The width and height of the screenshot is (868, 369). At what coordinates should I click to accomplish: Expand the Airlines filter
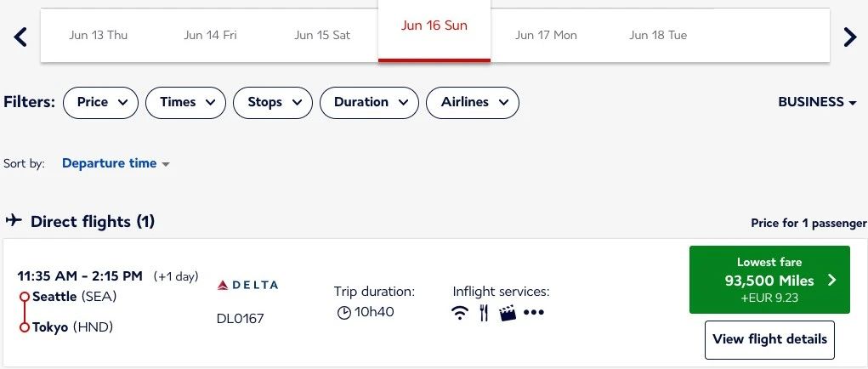(x=473, y=102)
